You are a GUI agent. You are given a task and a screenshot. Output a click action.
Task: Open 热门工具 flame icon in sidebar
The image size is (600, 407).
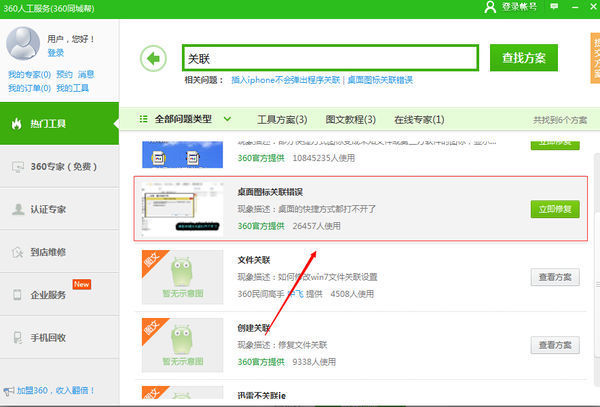pyautogui.click(x=16, y=124)
